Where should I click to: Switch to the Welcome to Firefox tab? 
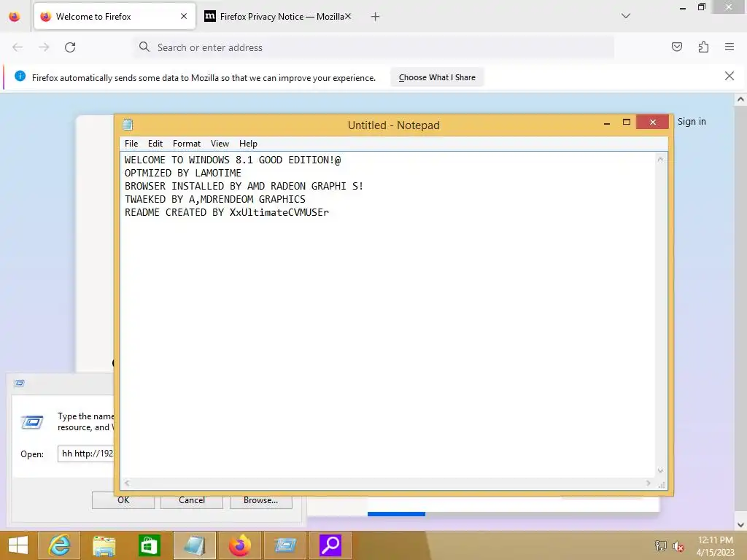[x=115, y=16]
